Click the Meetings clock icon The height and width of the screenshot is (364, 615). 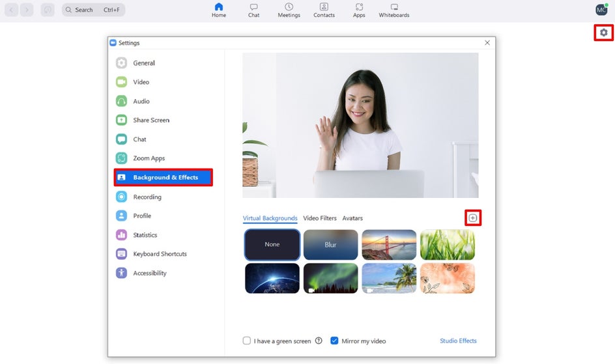(289, 7)
